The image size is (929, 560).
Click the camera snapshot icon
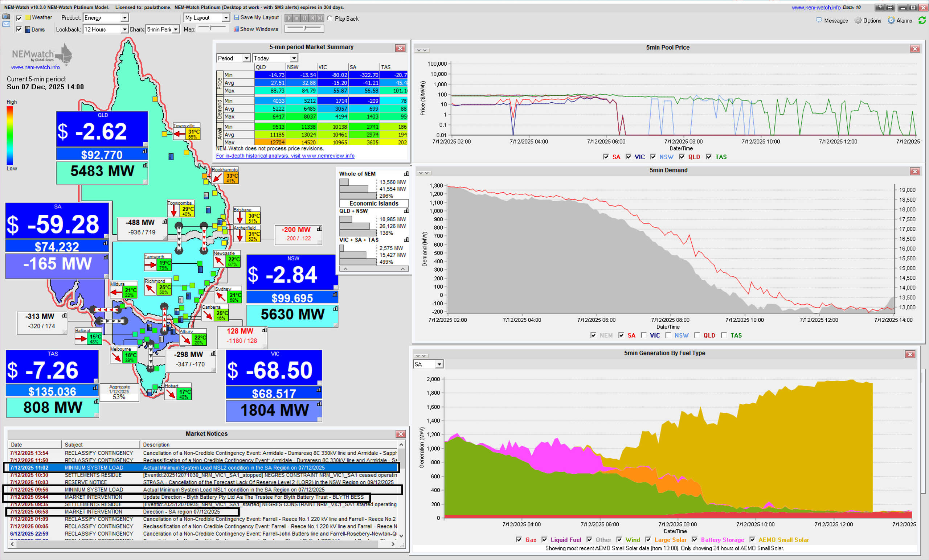pos(6,16)
